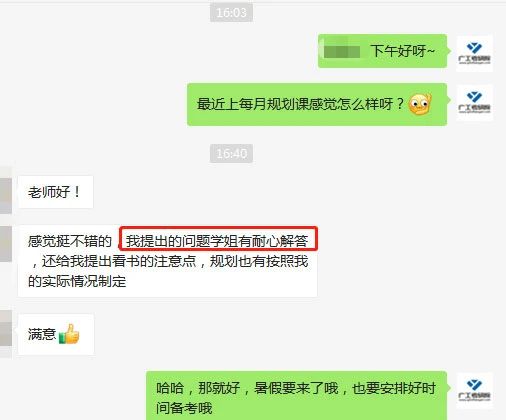Click the 16:40 timestamp label
Image resolution: width=506 pixels, height=420 pixels.
tap(231, 154)
